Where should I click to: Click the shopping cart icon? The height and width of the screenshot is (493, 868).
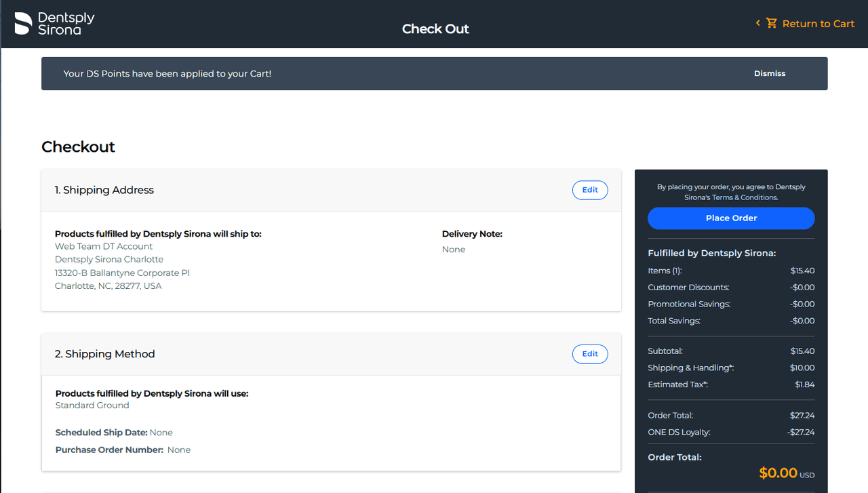click(x=772, y=24)
